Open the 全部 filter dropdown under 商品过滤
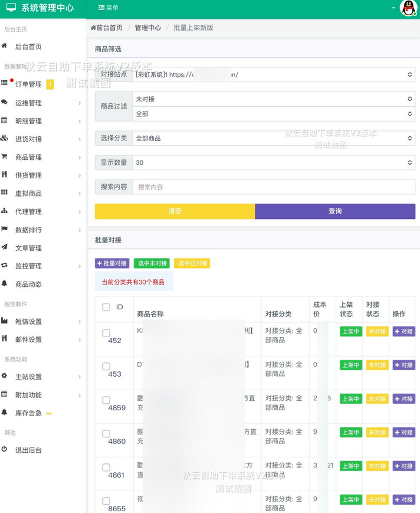 tap(274, 114)
